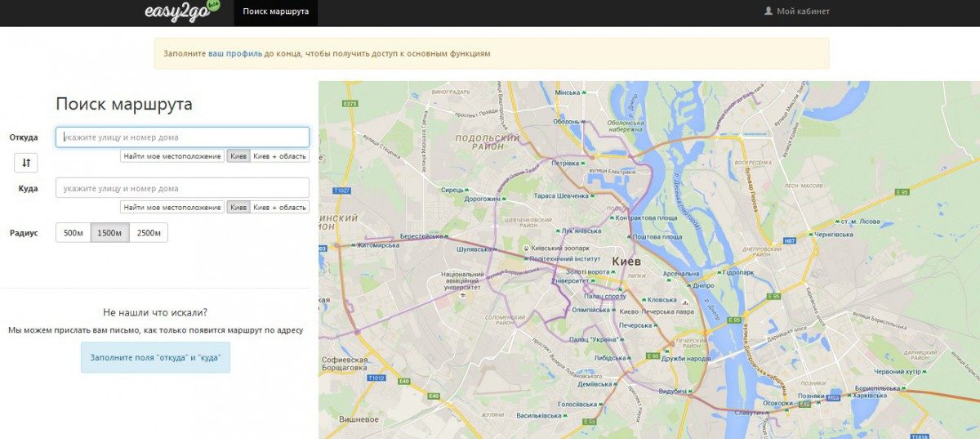This screenshot has height=439, width=980.
Task: Focus the Куда address input field
Action: coord(182,188)
